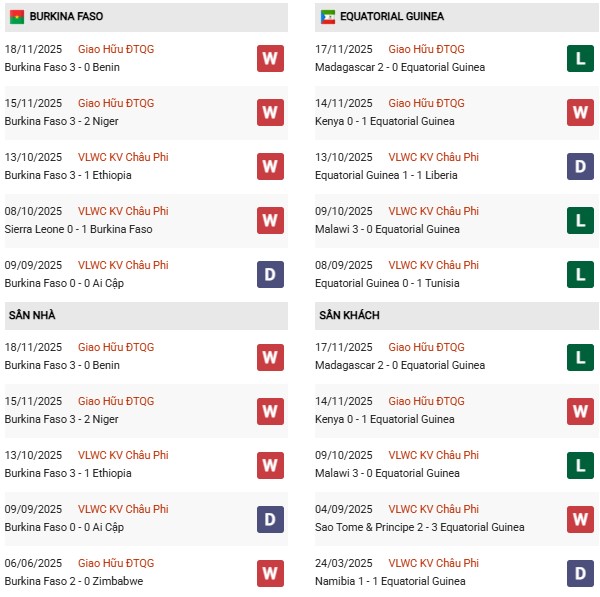Click the W badge for Sierra Leone 0 - 1 Burkina Faso
600x597 pixels.
(x=270, y=221)
